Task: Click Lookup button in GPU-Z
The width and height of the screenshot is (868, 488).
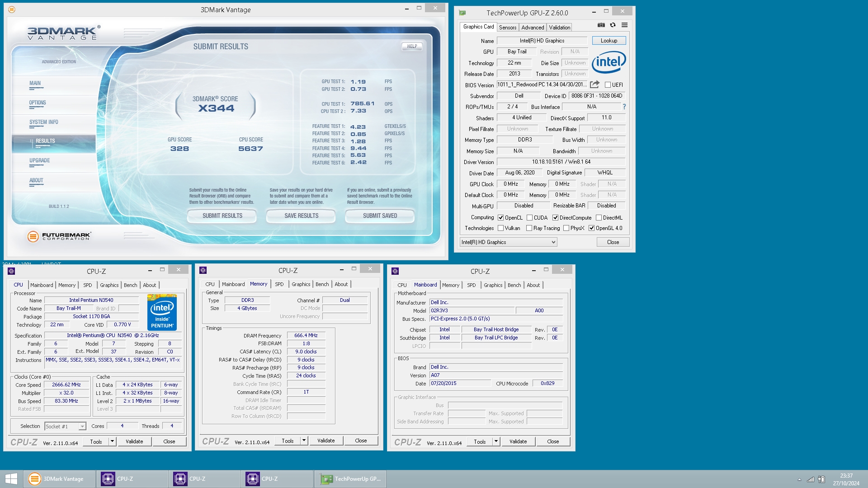Action: 609,41
